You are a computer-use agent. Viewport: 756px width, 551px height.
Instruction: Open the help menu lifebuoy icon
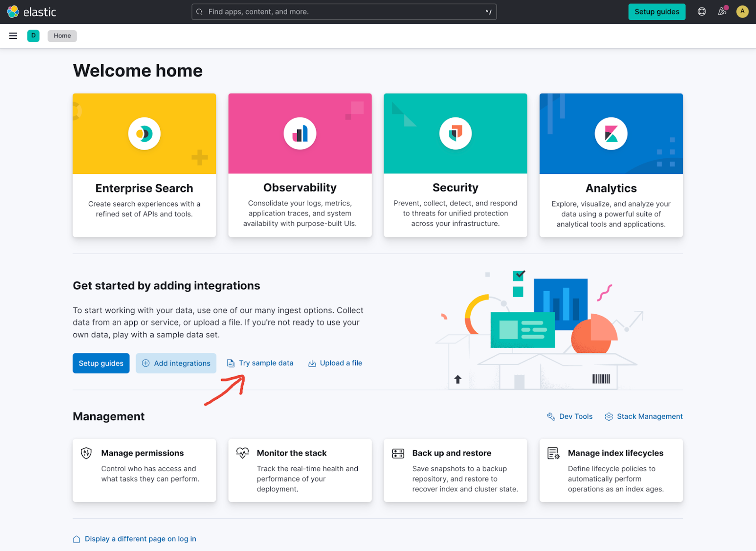[x=702, y=12]
